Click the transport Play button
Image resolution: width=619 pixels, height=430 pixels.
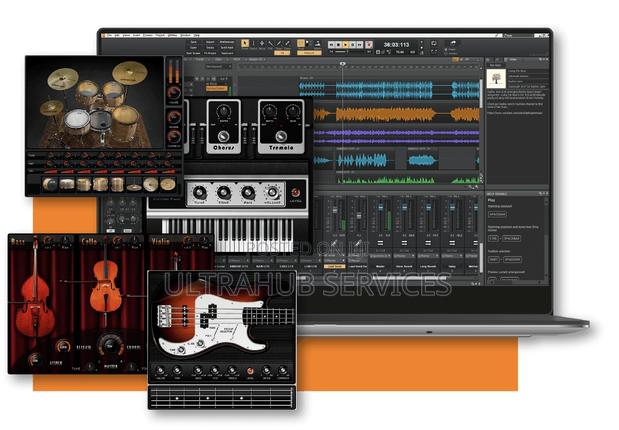346,45
